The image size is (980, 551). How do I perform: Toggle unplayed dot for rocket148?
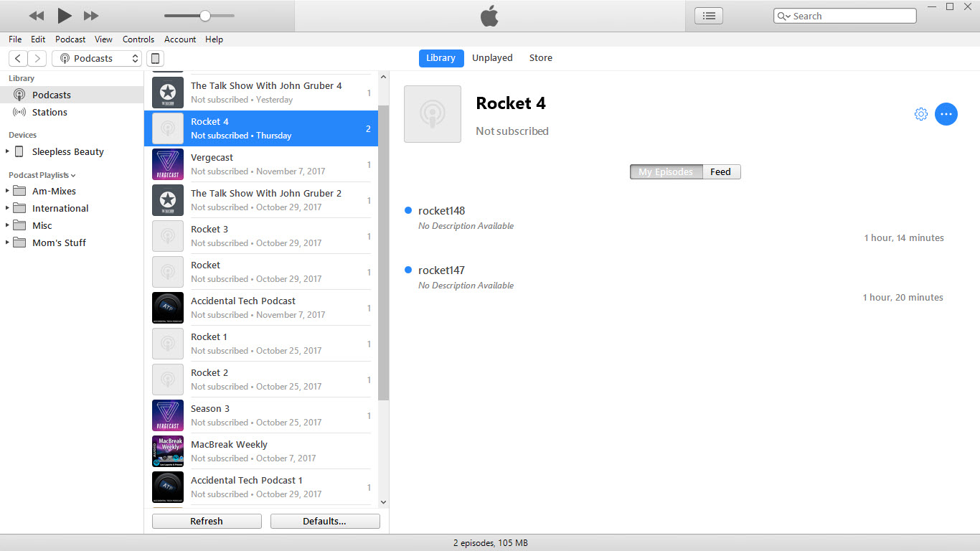click(408, 210)
